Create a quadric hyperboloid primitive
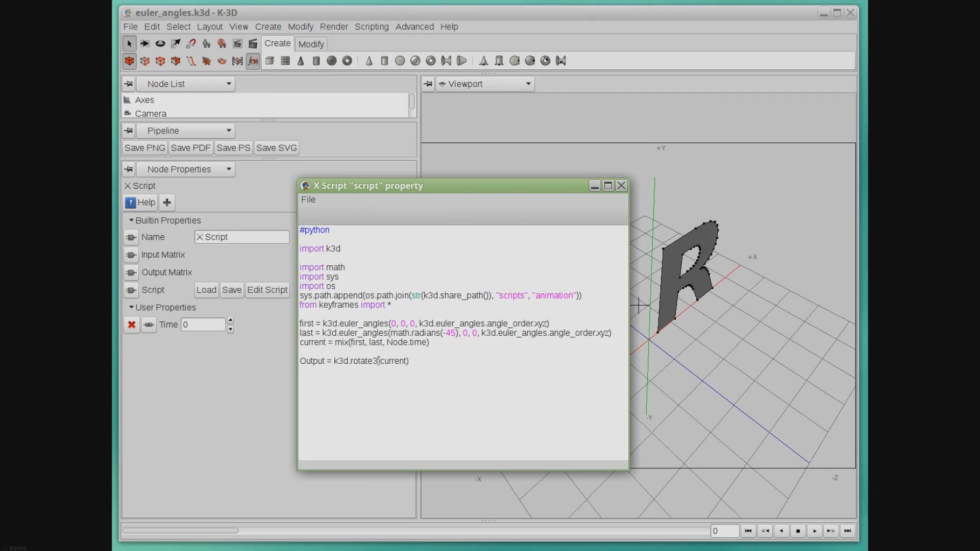 click(x=446, y=61)
